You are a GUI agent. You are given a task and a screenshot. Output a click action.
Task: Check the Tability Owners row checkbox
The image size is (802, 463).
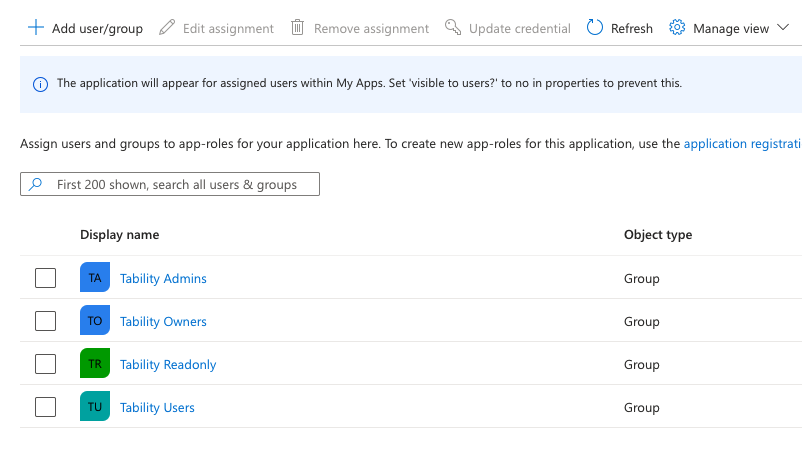pos(45,321)
